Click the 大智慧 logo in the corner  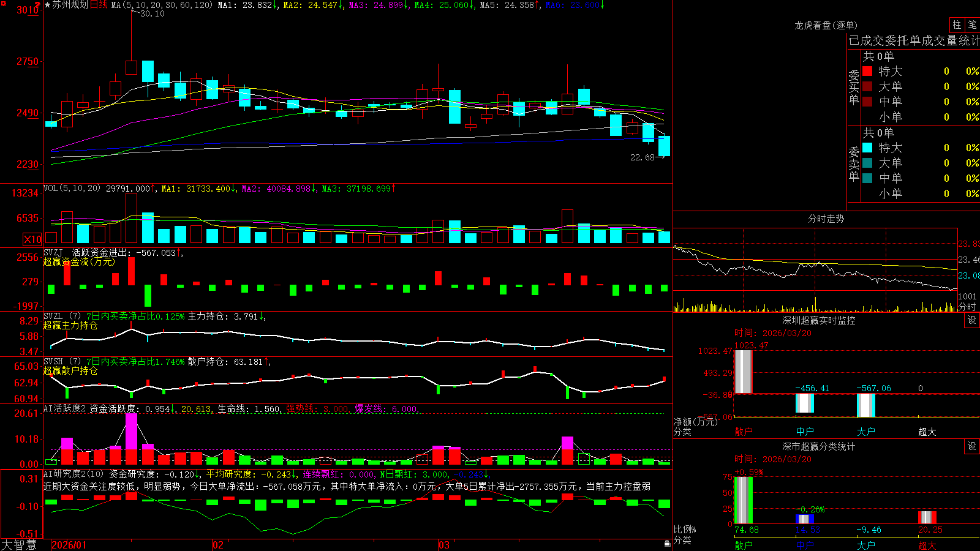pos(19,545)
